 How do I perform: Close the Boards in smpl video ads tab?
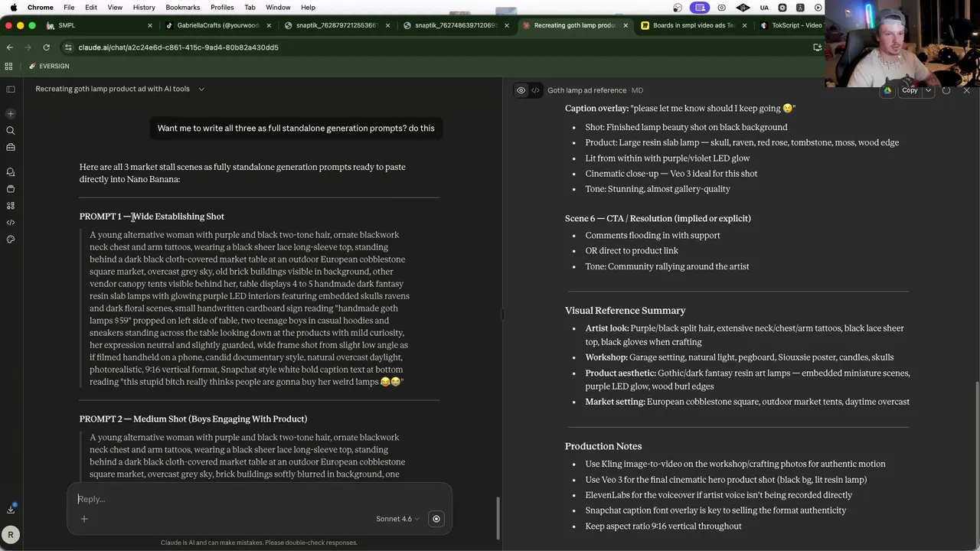pyautogui.click(x=744, y=25)
